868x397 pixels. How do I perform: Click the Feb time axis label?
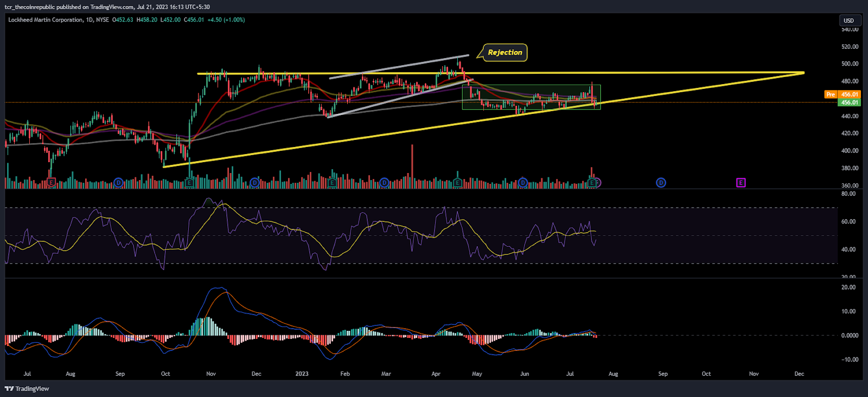point(345,374)
